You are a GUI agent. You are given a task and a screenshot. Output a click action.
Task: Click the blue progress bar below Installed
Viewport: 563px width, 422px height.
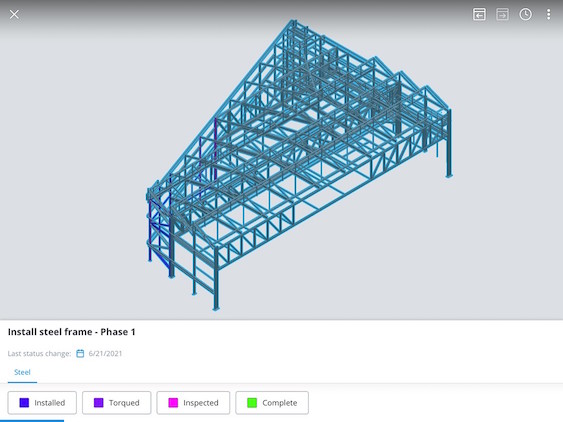click(32, 421)
